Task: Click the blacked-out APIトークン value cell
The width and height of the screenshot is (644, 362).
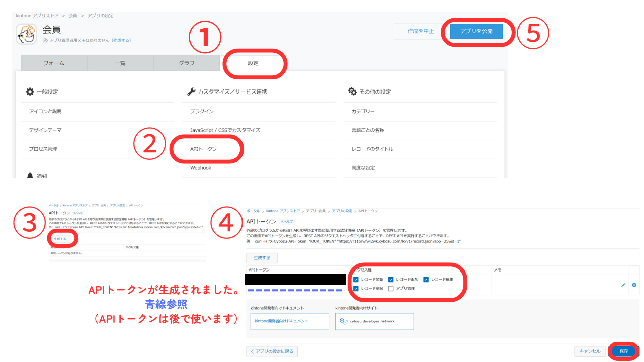Action: tap(295, 280)
